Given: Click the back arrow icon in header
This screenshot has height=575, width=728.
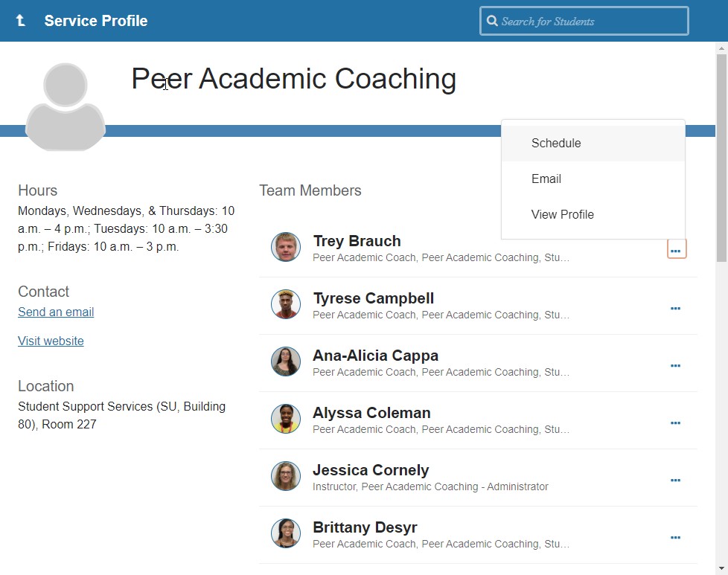Looking at the screenshot, I should pos(21,21).
